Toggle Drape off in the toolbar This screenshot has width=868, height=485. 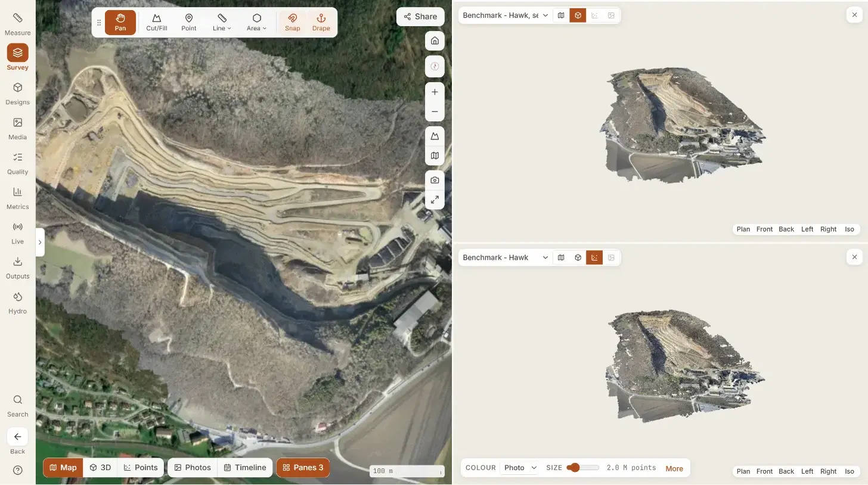(321, 23)
